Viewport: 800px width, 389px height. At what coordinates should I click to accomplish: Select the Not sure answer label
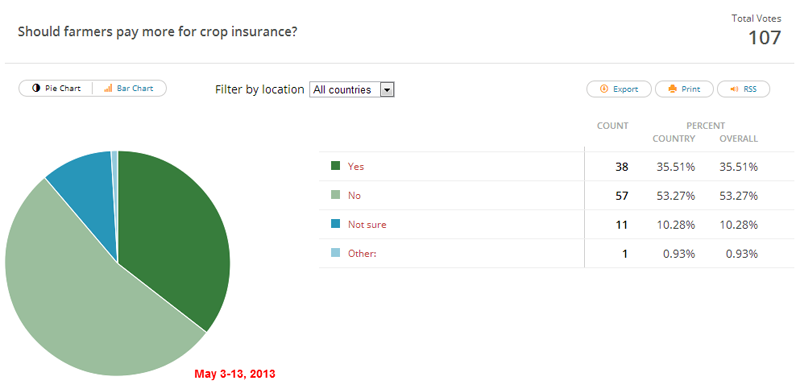pyautogui.click(x=367, y=225)
